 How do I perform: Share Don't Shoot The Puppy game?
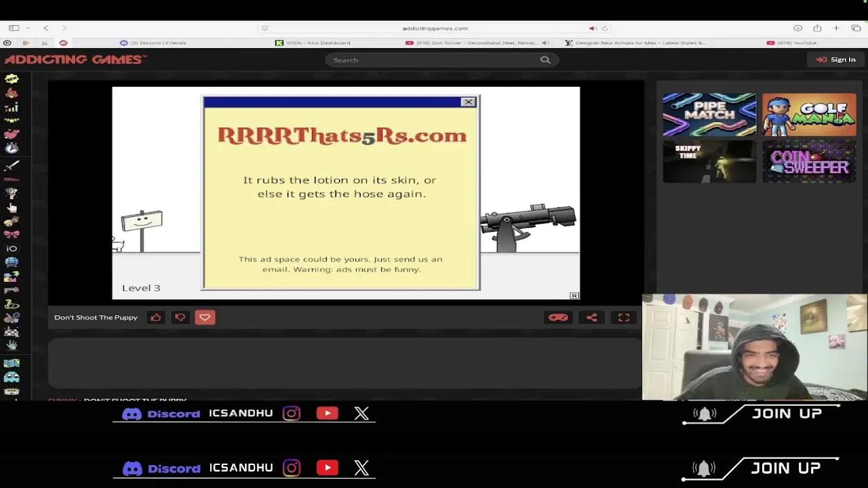(x=591, y=317)
